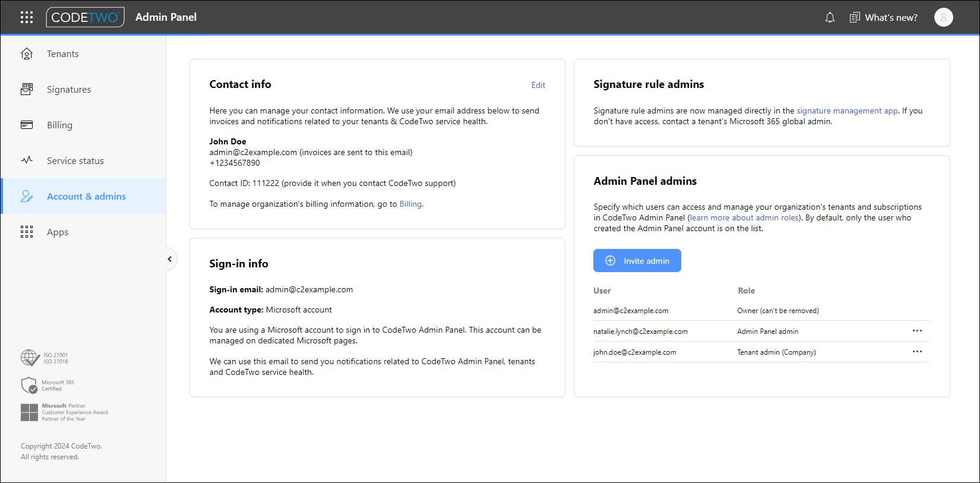The height and width of the screenshot is (483, 980).
Task: Select natalie.lynch@c2example.com in the admin list
Action: pos(640,332)
